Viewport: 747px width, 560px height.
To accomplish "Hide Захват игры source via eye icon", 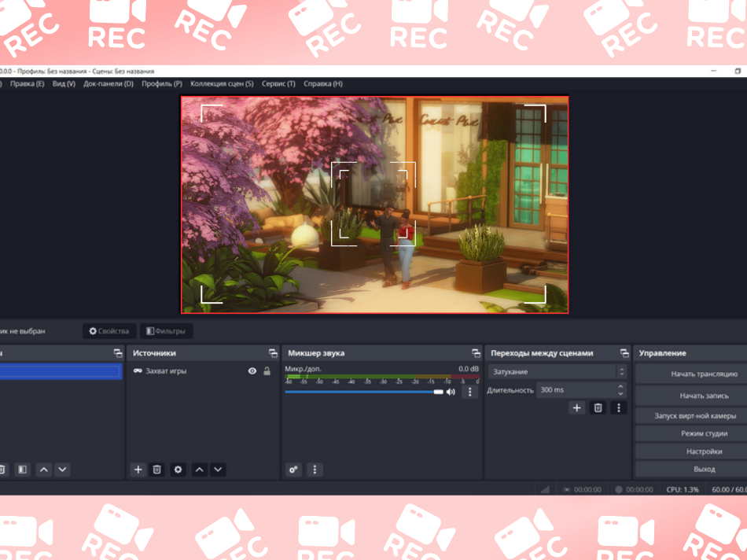I will [252, 371].
